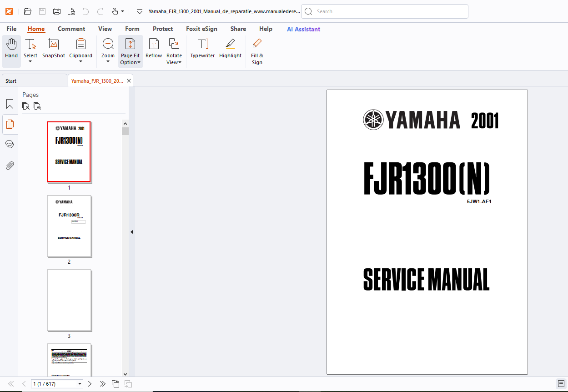The image size is (568, 392).
Task: Click the Clipboard icon
Action: [81, 44]
